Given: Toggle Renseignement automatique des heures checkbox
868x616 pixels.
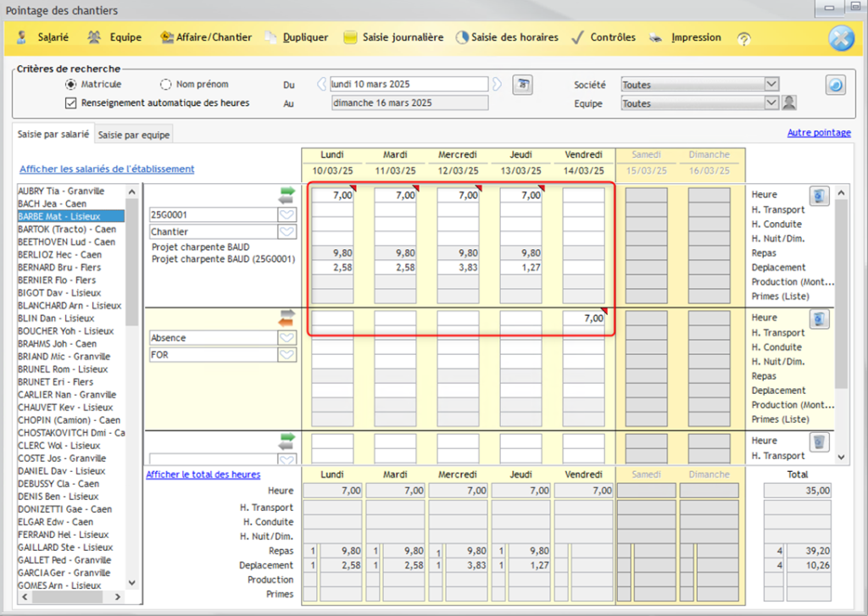Looking at the screenshot, I should (x=70, y=103).
